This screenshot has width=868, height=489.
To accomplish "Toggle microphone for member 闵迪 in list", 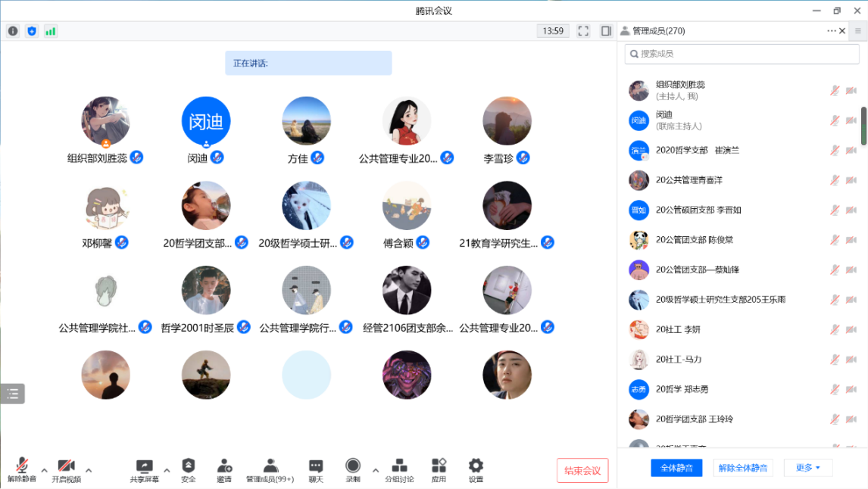I will coord(834,120).
